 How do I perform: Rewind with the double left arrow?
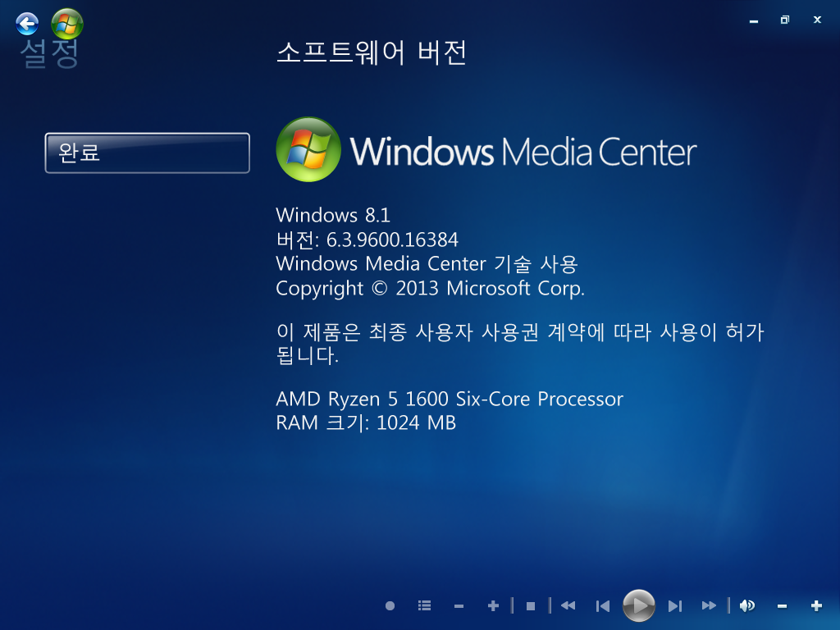click(x=568, y=606)
